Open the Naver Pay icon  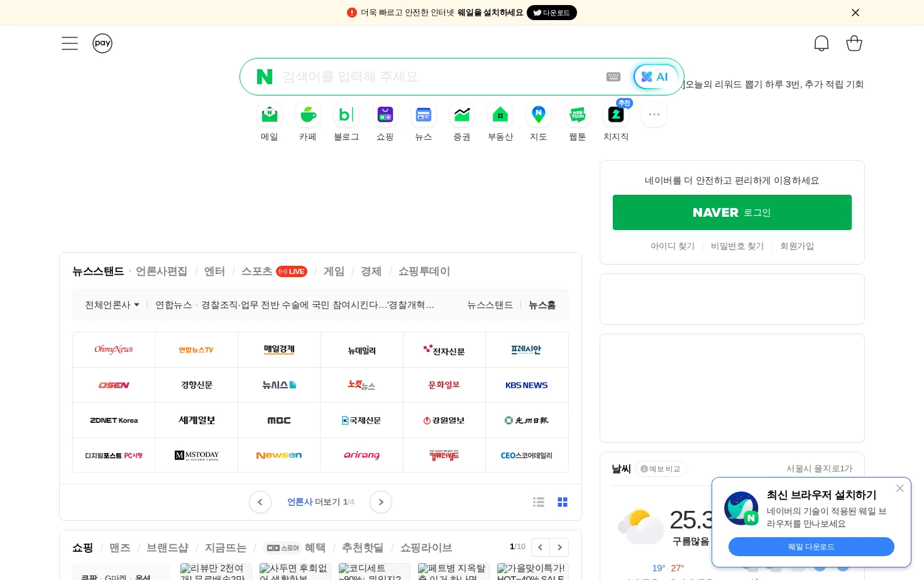point(102,43)
